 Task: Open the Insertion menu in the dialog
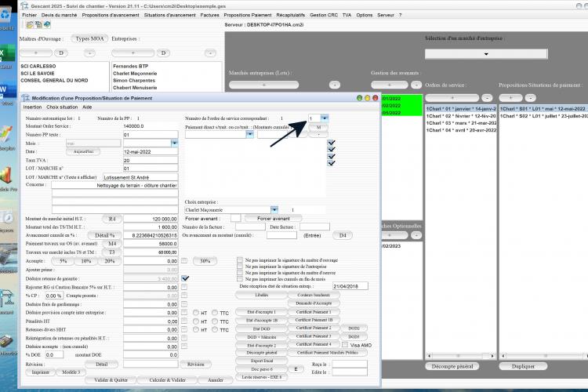32,107
